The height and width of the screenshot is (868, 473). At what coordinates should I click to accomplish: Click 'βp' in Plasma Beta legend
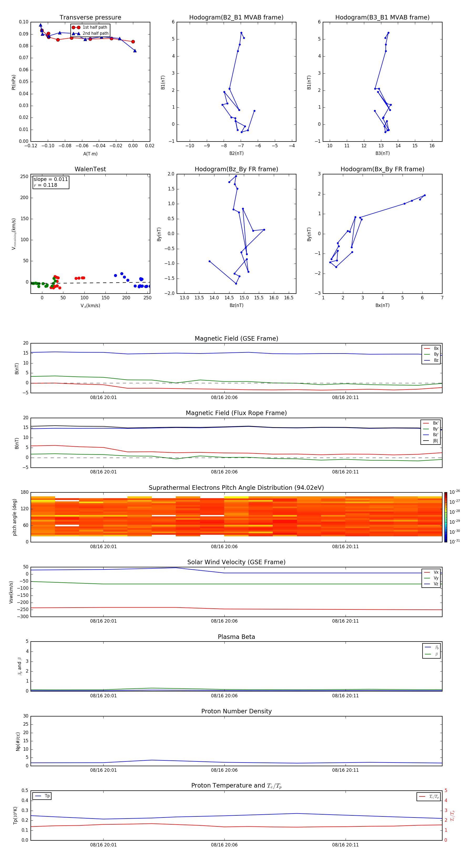click(x=437, y=648)
